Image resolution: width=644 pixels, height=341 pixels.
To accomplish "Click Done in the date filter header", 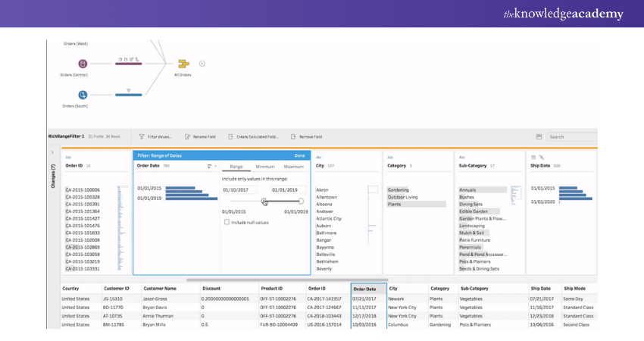I will [299, 155].
